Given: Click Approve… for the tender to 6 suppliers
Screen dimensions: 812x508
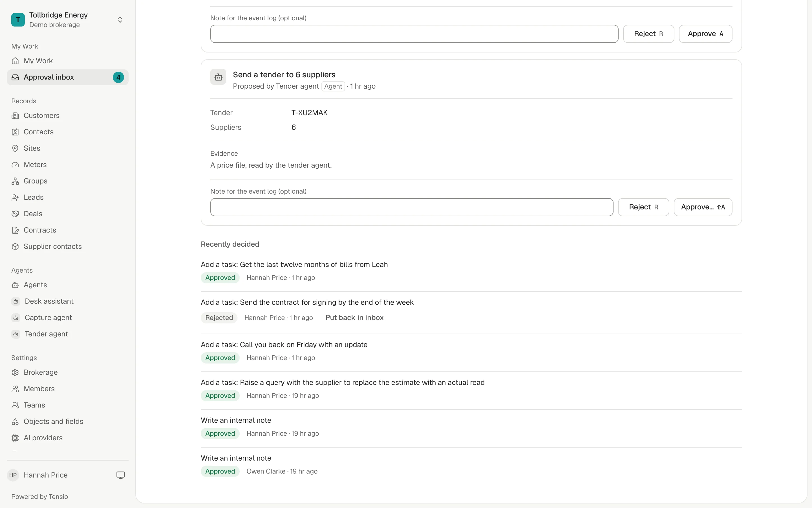Looking at the screenshot, I should tap(703, 207).
